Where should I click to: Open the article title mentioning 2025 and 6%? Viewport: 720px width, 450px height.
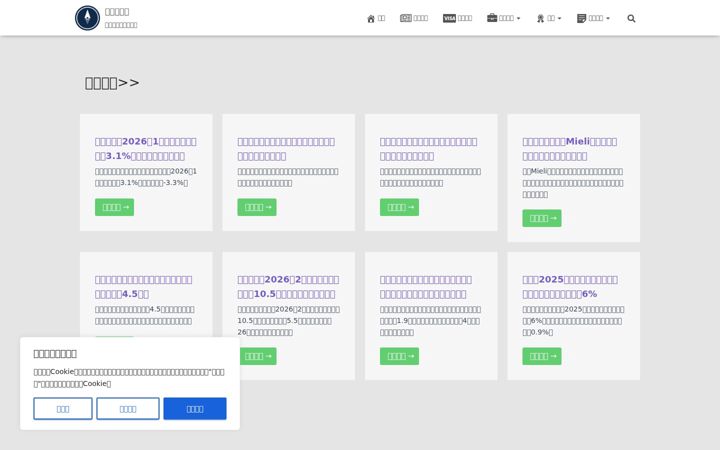570,287
